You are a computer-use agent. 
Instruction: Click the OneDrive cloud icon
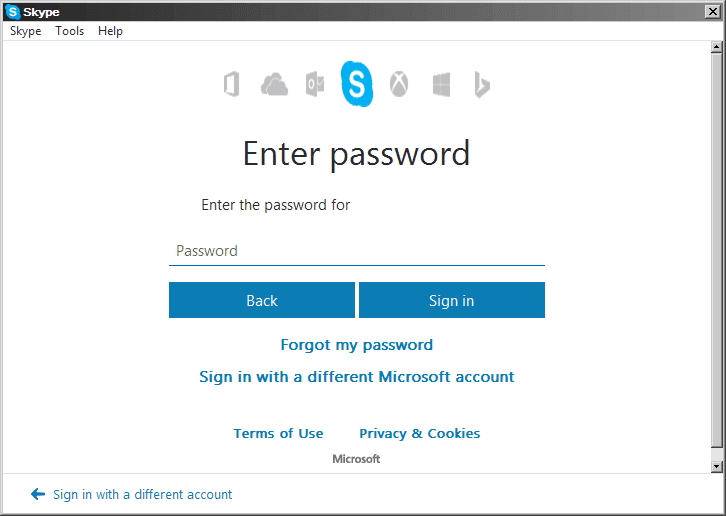[x=274, y=84]
